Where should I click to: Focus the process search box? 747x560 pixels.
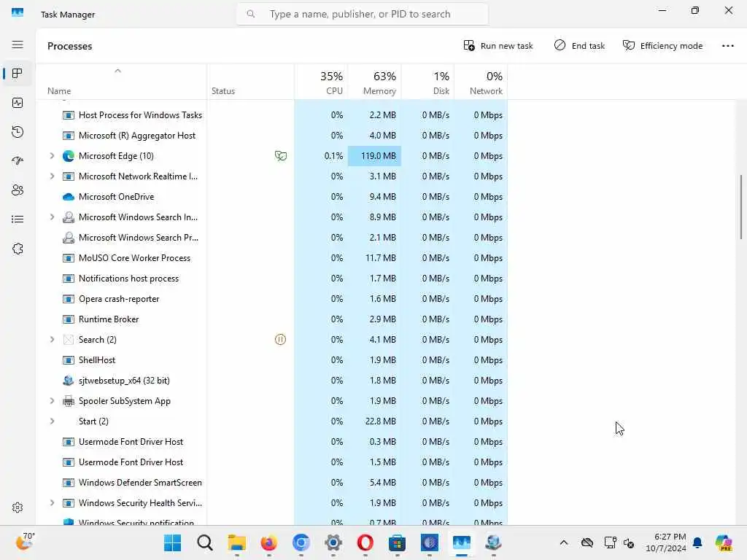362,15
